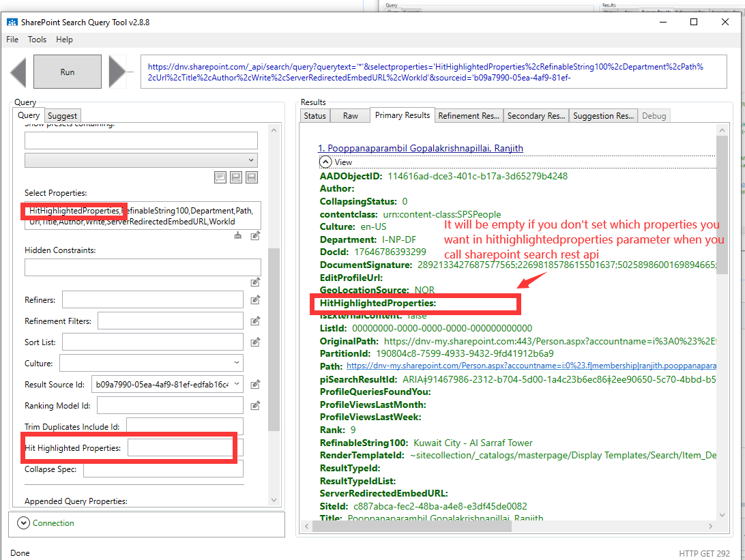Screen dimensions: 745x560
Task: Click the preset comment icon
Action: (220, 177)
